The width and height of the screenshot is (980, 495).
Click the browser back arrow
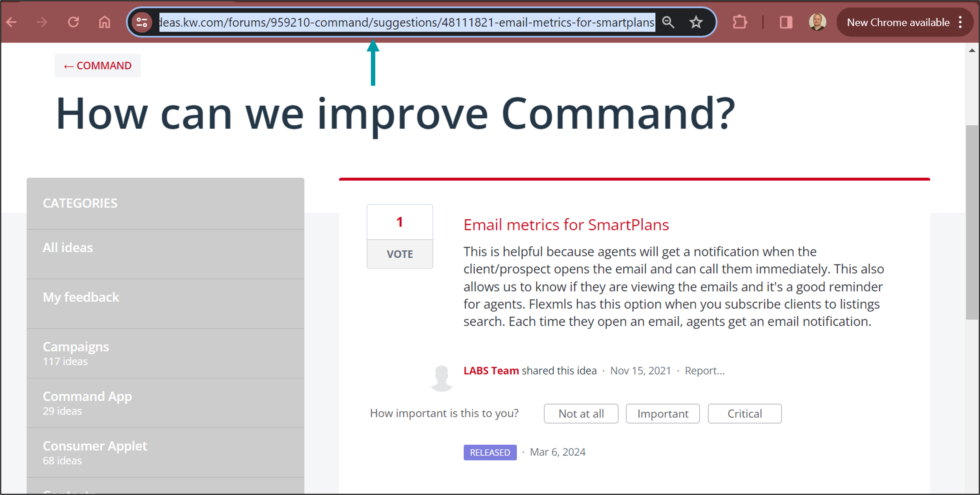[12, 22]
